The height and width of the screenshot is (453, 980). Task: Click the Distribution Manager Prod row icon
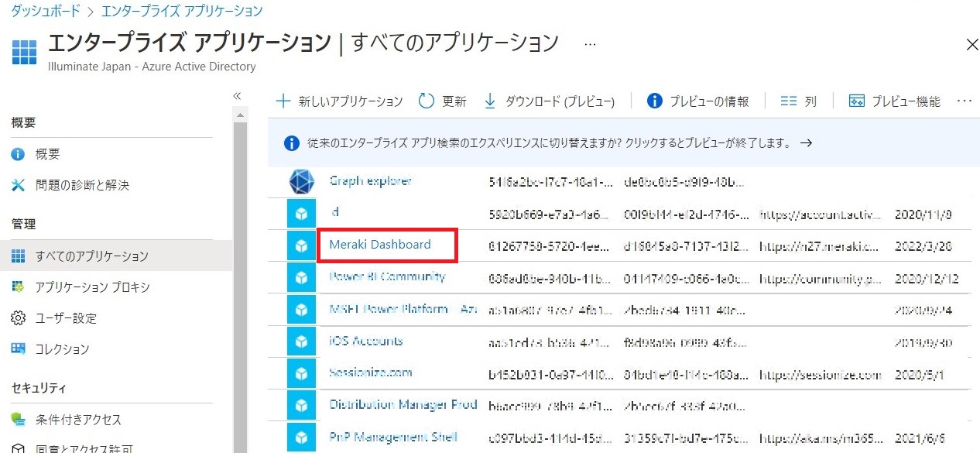pos(301,406)
